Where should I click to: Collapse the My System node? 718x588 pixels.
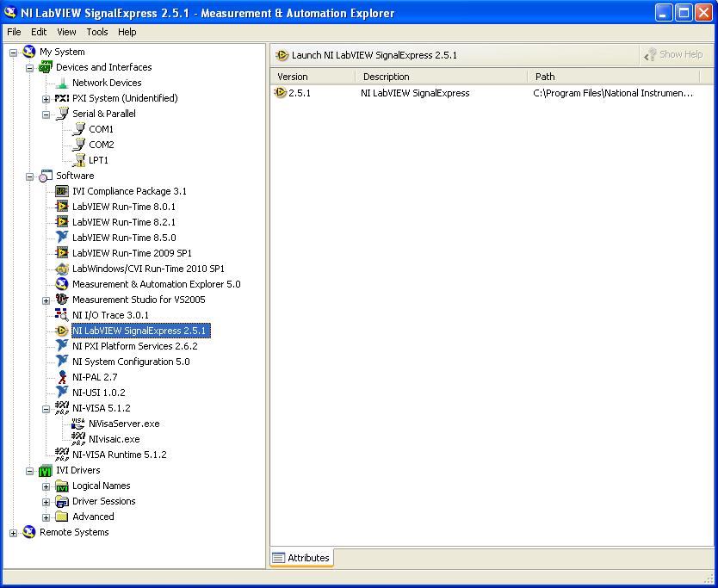(x=13, y=53)
